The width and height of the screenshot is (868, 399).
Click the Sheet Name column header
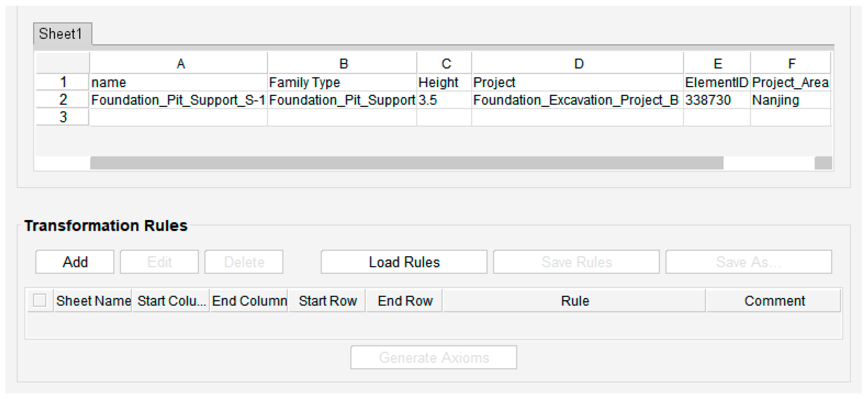[x=93, y=301]
